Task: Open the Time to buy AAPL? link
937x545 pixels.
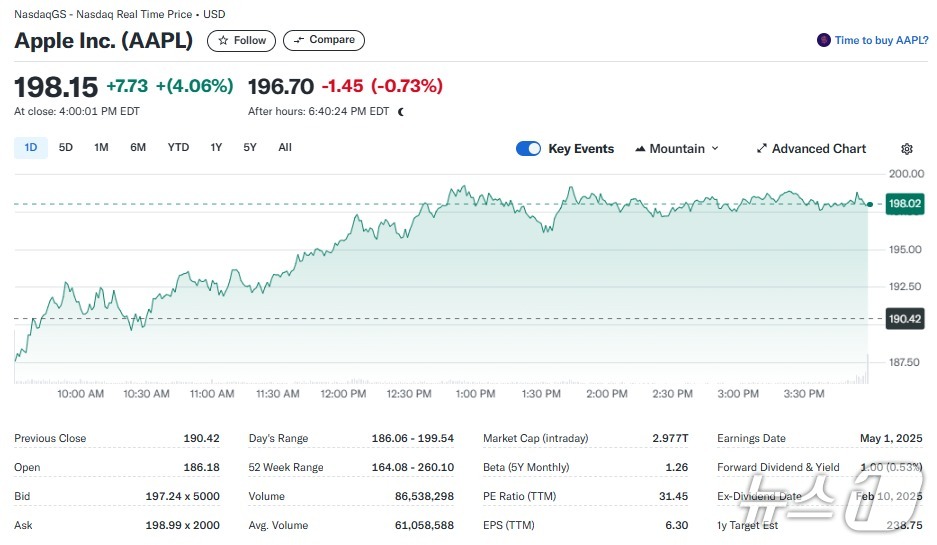Action: tap(882, 41)
